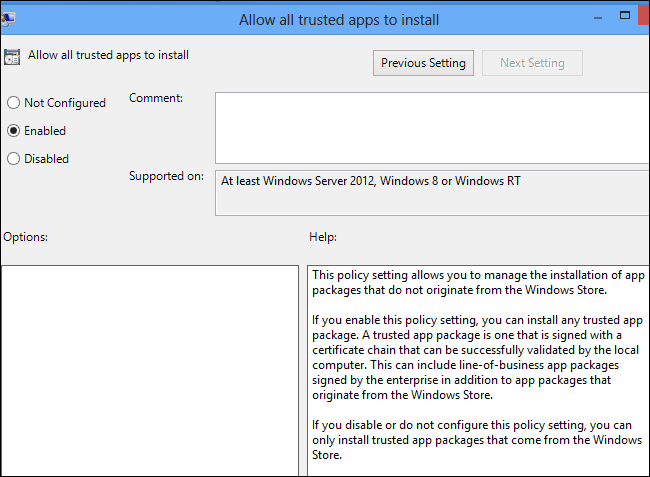650x477 pixels.
Task: Choose the Enabled radio button
Action: pos(13,131)
